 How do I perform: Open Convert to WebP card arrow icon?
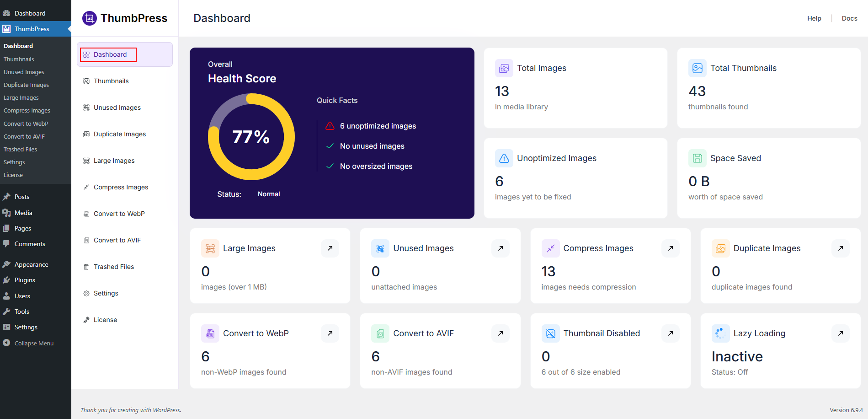(x=330, y=333)
